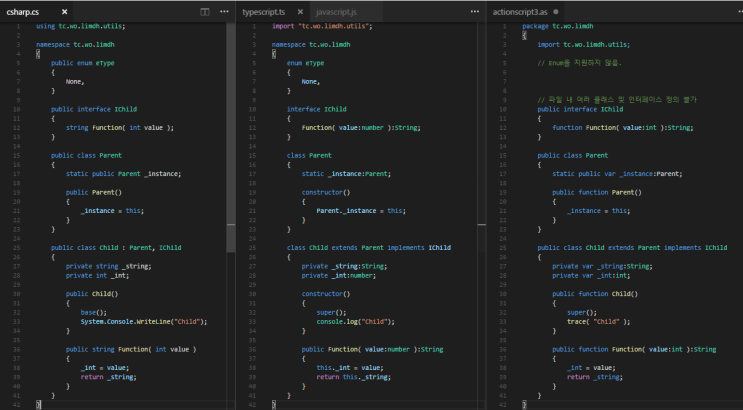Viewport: 743px width, 410px height.
Task: Click 'private _int:number;' in typescript.ts
Action: pyautogui.click(x=338, y=275)
